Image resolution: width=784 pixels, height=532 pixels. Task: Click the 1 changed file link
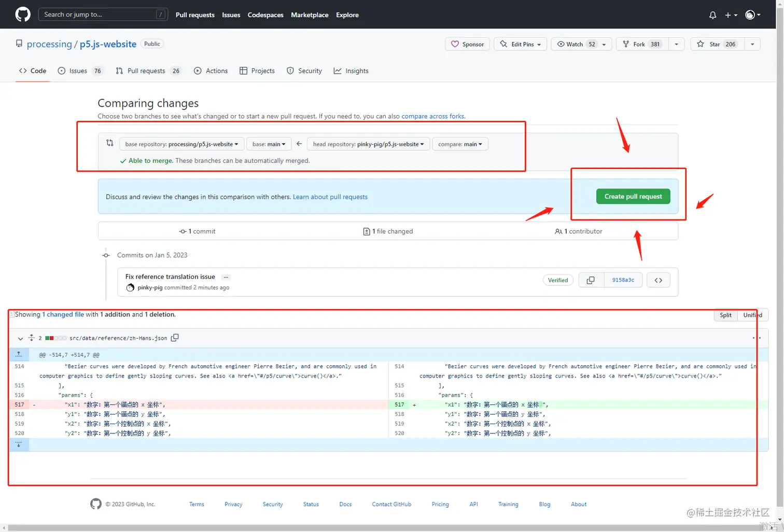tap(63, 315)
